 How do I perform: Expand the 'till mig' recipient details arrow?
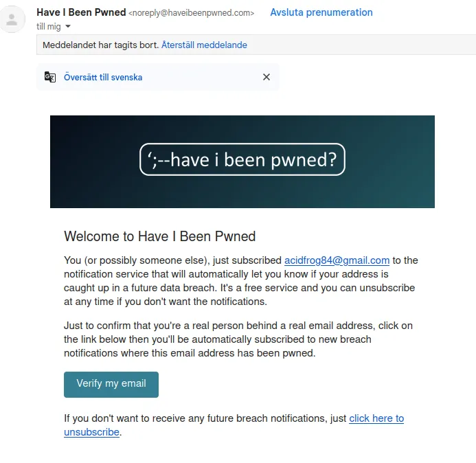click(x=68, y=26)
